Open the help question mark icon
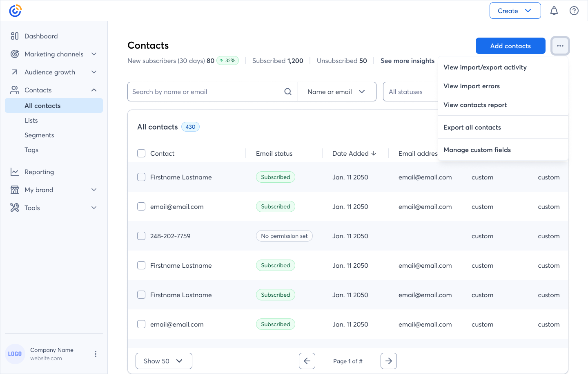 [574, 11]
